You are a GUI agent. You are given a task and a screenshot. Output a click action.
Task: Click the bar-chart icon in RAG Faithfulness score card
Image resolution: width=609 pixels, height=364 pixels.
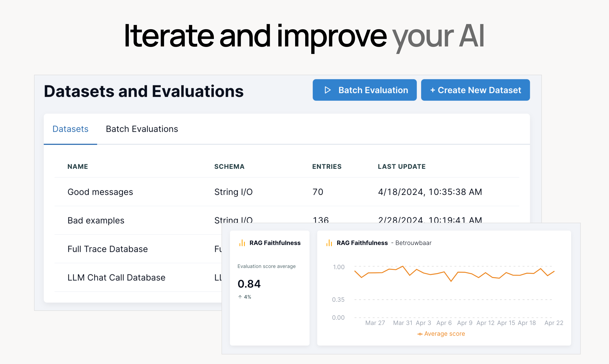click(x=242, y=243)
